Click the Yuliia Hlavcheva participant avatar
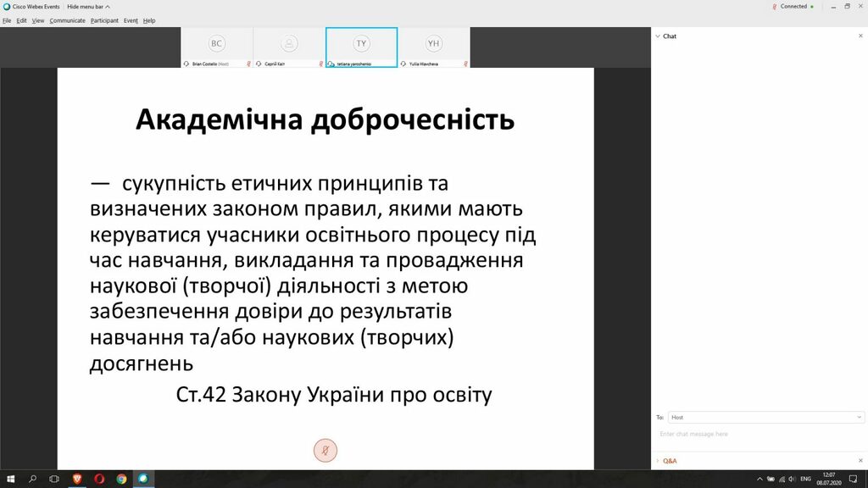Viewport: 868px width, 488px height. pos(433,43)
